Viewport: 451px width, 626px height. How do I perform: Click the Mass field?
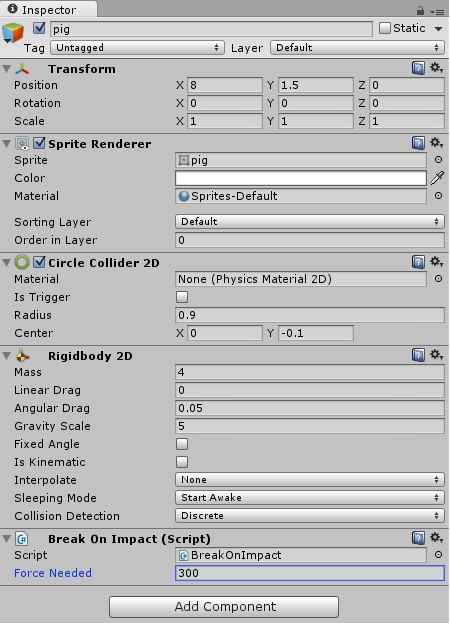pyautogui.click(x=310, y=372)
